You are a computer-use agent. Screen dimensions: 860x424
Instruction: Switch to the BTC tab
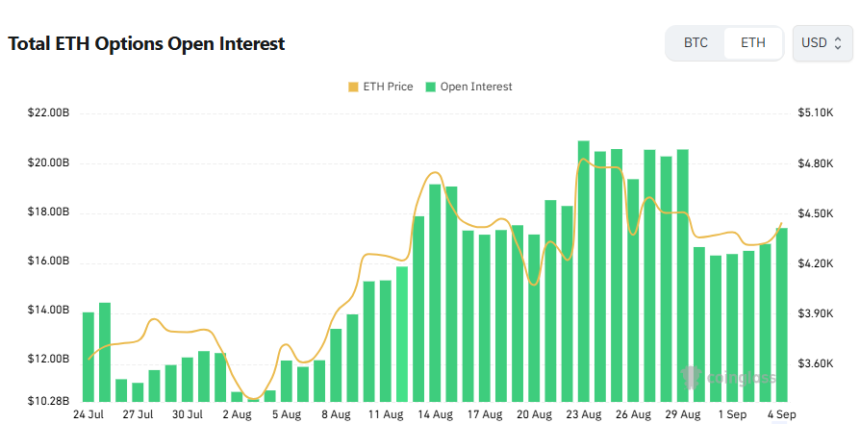(x=695, y=43)
